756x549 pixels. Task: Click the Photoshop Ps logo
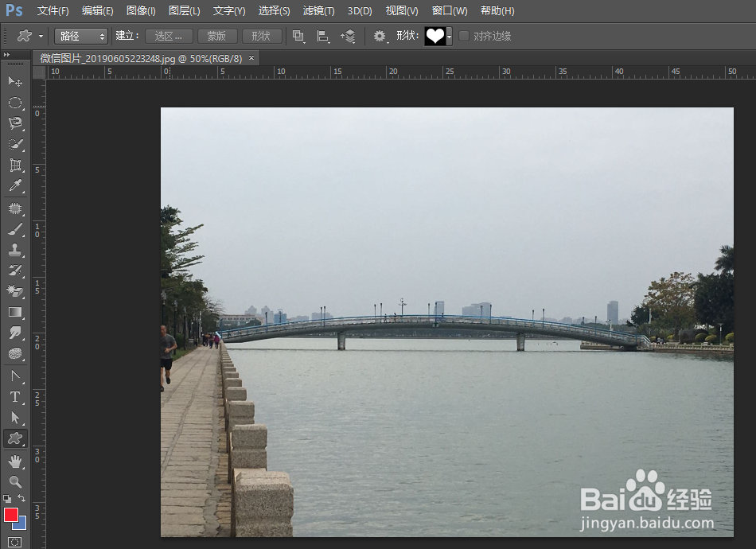[x=14, y=10]
